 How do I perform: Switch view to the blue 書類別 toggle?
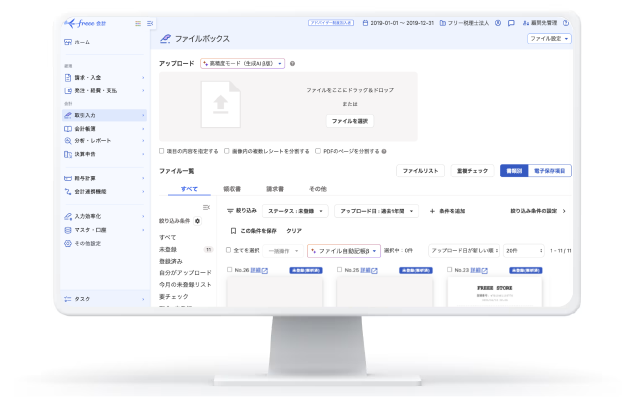(x=514, y=171)
